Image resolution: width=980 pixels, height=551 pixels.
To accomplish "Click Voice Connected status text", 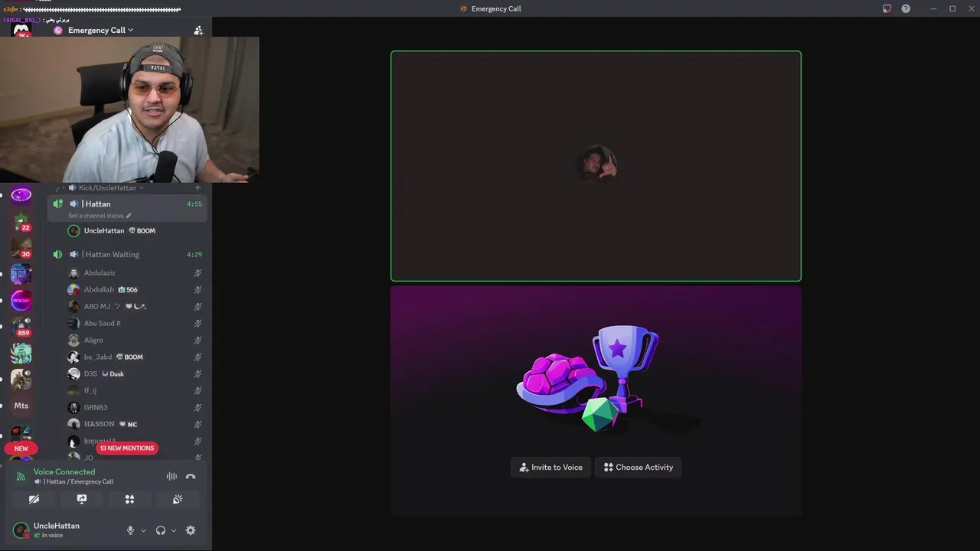I will pos(64,471).
